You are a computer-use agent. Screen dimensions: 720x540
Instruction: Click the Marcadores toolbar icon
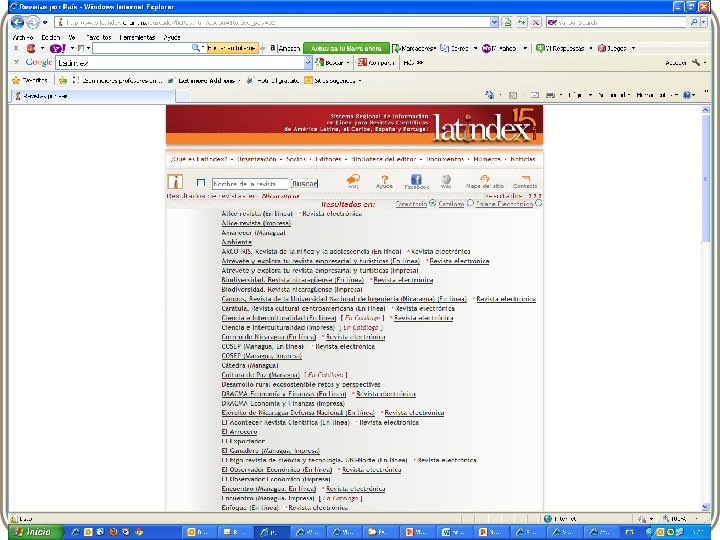coord(397,48)
